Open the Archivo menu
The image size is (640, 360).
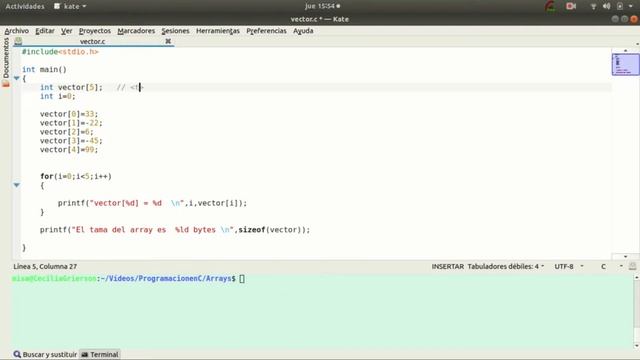coord(16,31)
